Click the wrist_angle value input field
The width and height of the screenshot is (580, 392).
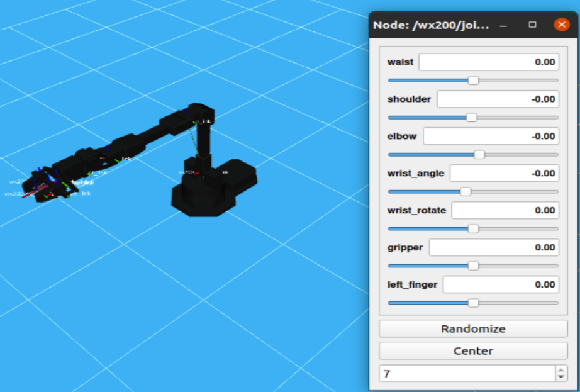(504, 173)
